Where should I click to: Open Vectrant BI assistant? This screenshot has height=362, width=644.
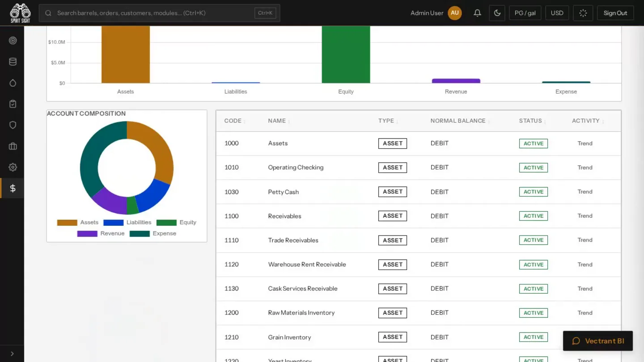(x=598, y=341)
